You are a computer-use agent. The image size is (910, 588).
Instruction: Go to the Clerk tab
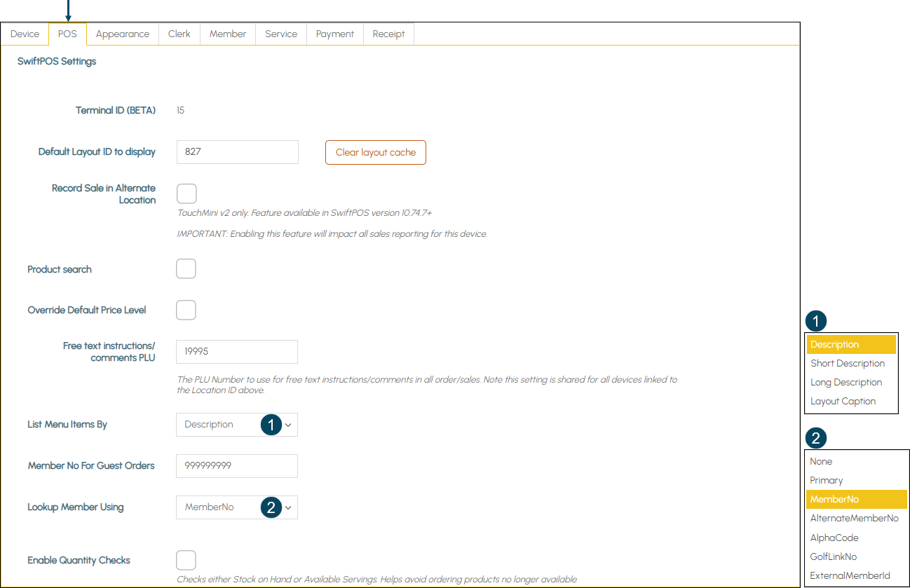179,34
